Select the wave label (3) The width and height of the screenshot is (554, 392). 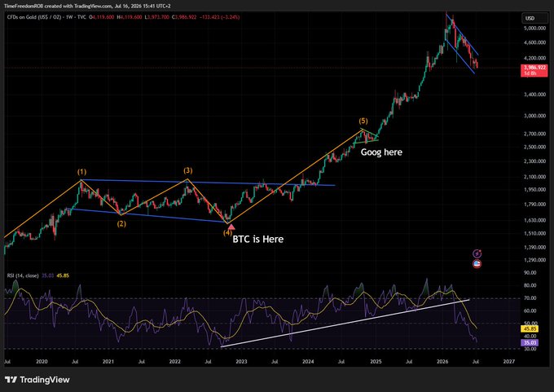coord(188,170)
